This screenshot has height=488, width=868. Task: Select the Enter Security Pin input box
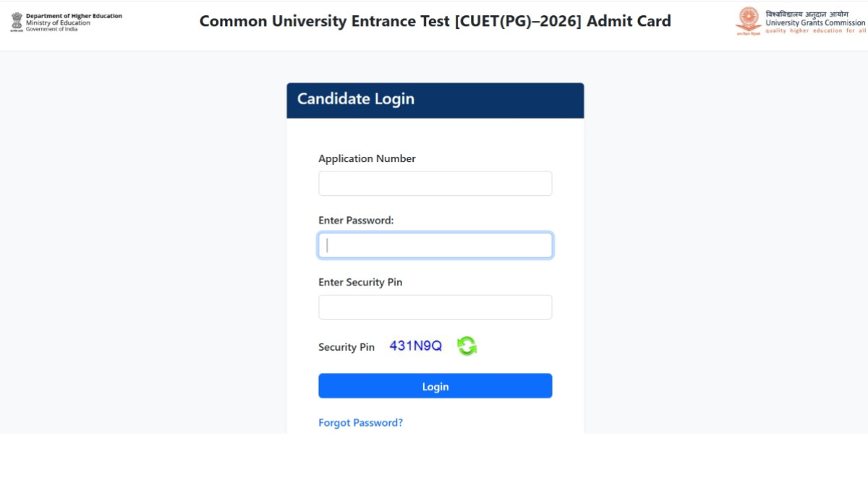[435, 307]
